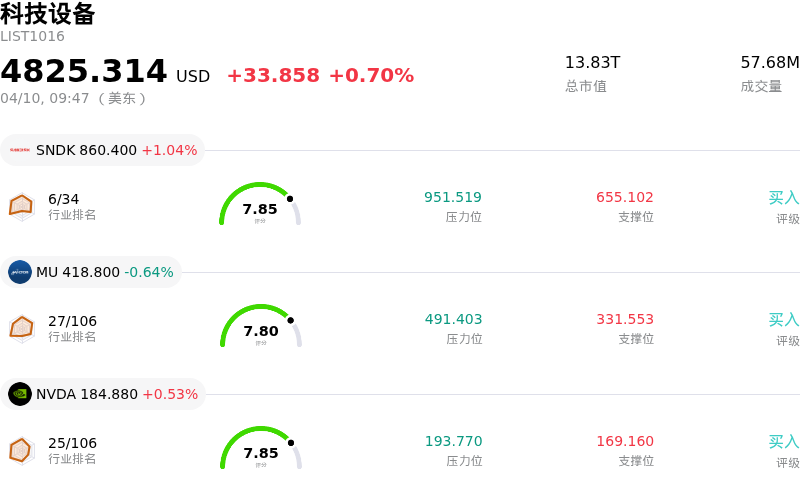Click the NVDA Nvidia logo icon

pyautogui.click(x=20, y=394)
